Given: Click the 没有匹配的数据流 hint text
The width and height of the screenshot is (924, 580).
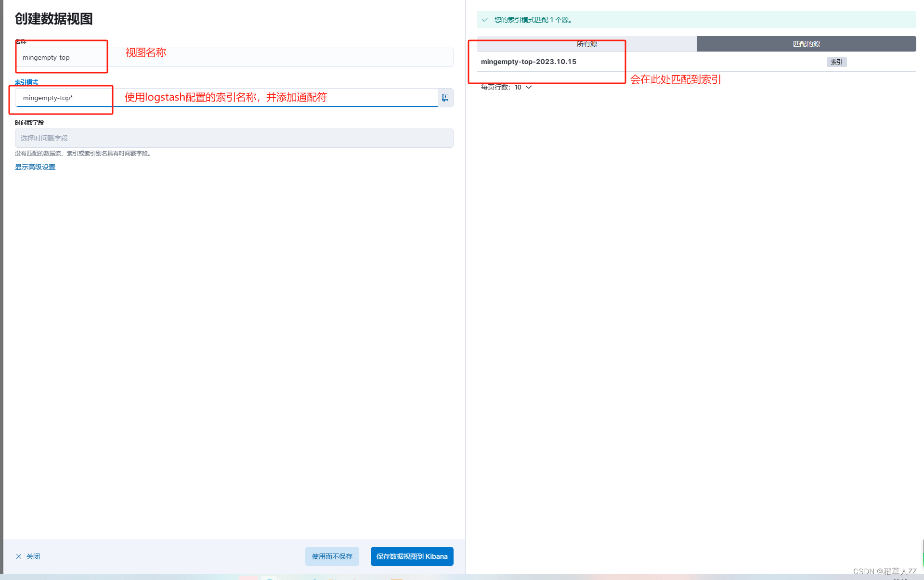Looking at the screenshot, I should click(x=84, y=154).
